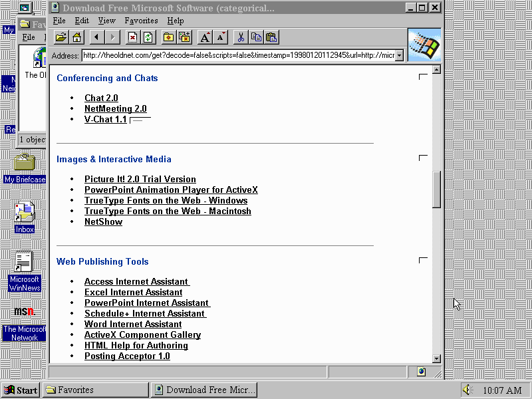
Task: Open the Windows Start button
Action: pos(21,390)
